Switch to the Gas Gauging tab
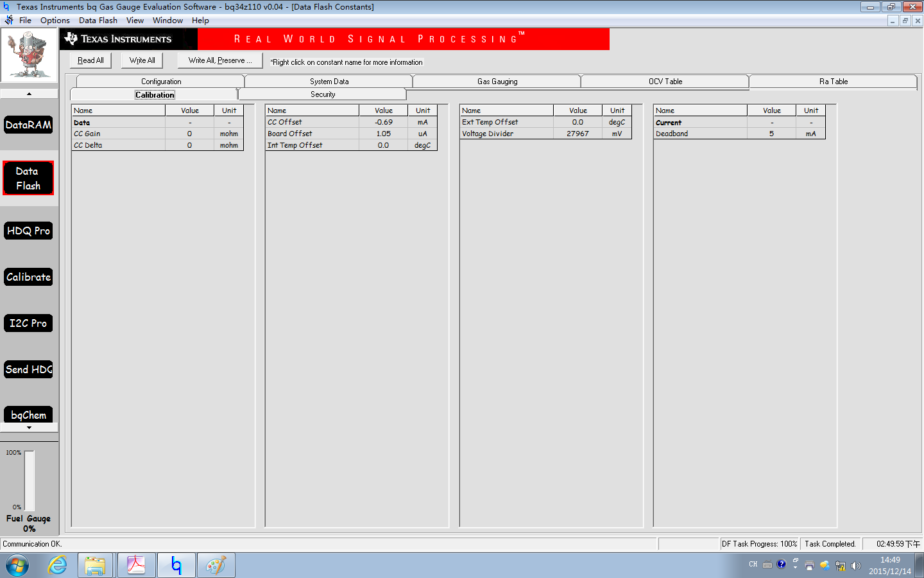924x578 pixels. (497, 82)
